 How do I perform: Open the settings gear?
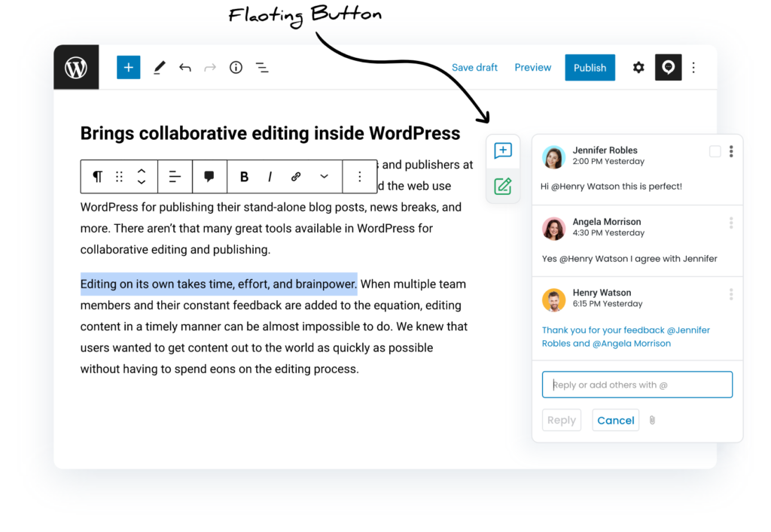pyautogui.click(x=638, y=67)
